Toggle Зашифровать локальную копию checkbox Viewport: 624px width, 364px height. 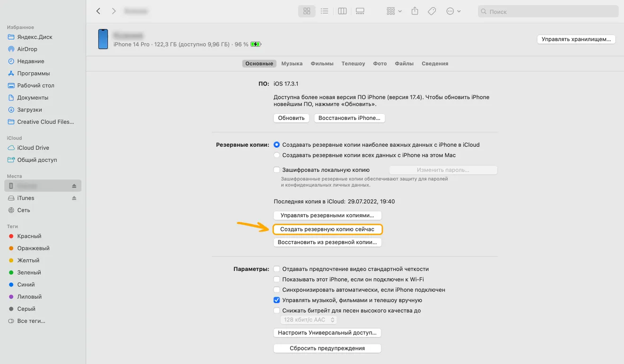[277, 169]
